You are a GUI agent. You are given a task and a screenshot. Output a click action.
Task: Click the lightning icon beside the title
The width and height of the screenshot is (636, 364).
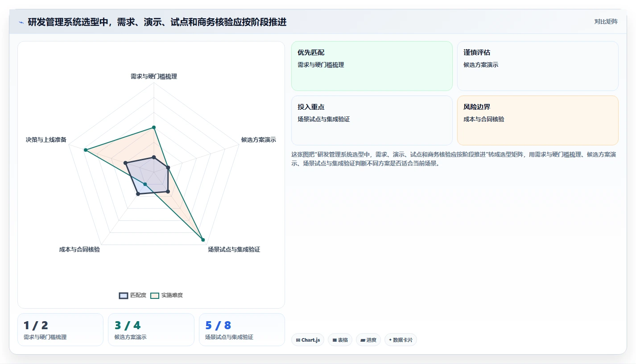21,22
